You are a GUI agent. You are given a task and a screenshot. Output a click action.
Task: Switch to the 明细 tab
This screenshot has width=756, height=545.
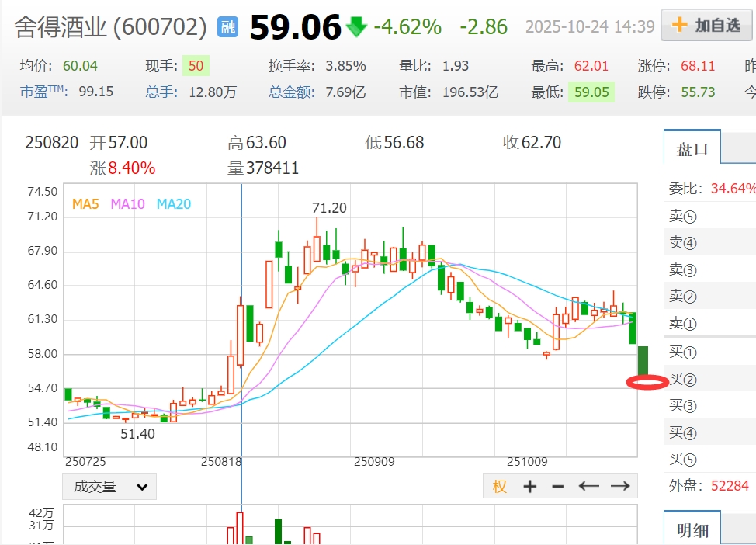click(692, 529)
